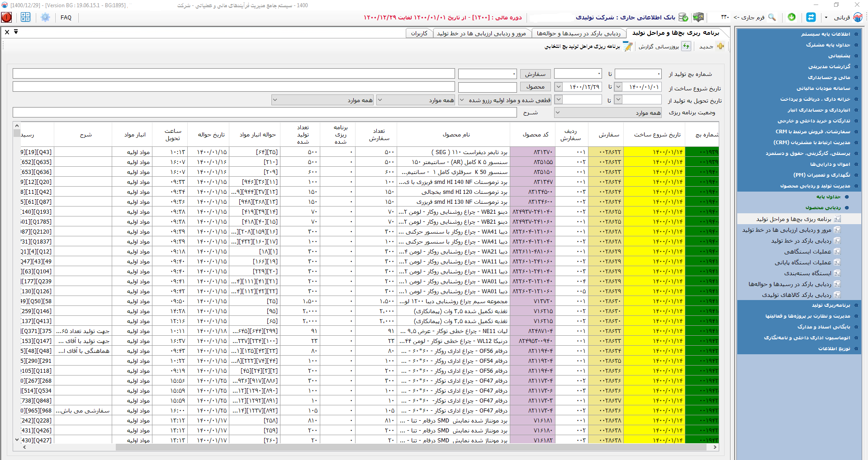
Task: Switch to مرور و ردیابی ارزیابی ها tab
Action: (x=481, y=33)
